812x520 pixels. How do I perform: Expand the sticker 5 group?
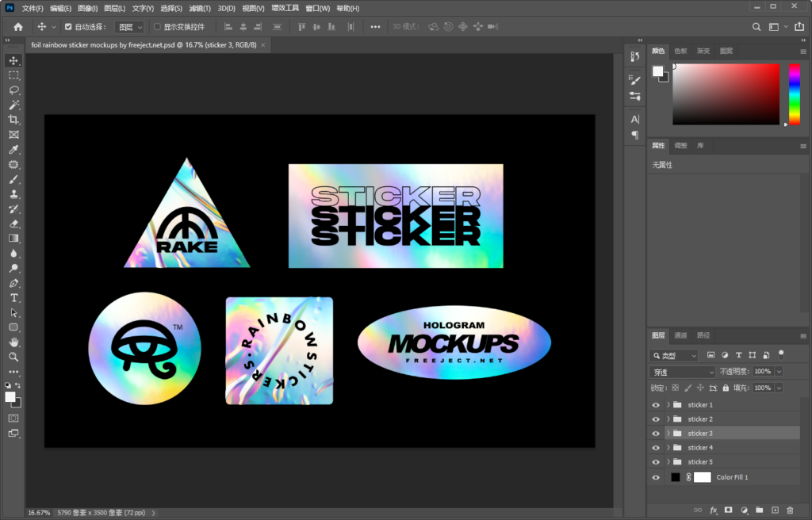668,462
